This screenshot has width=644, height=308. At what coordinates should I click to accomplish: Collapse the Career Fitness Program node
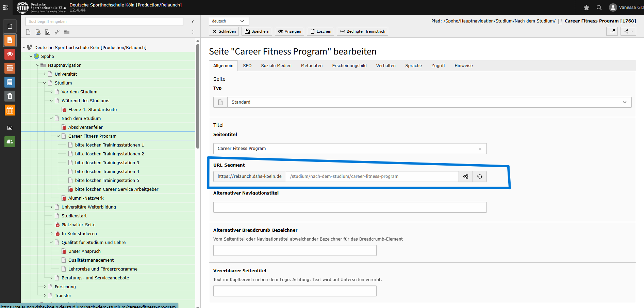point(58,136)
